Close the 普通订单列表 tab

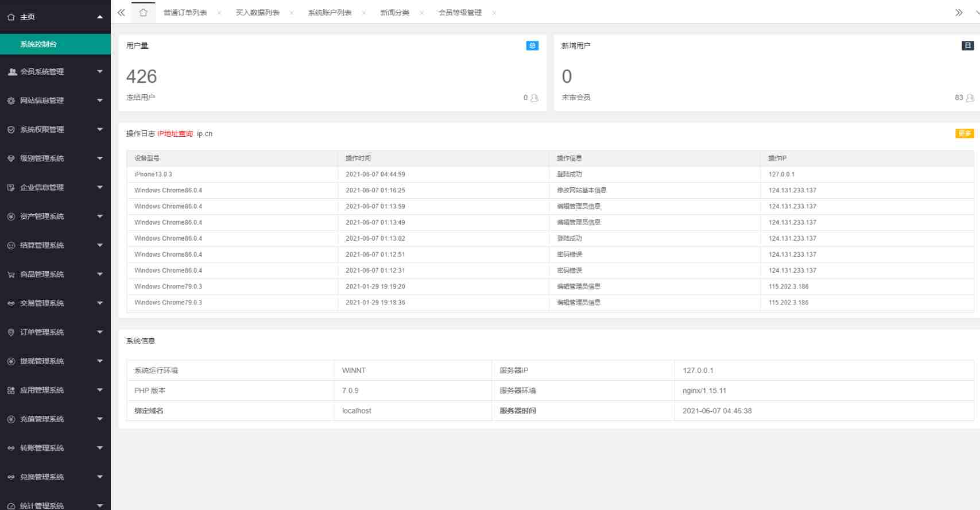click(x=219, y=13)
